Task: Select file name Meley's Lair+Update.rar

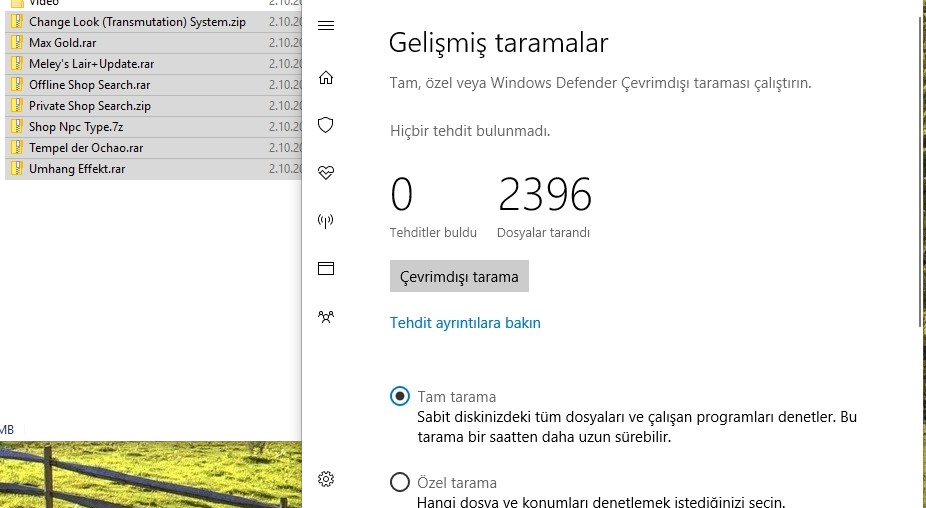Action: (x=92, y=64)
